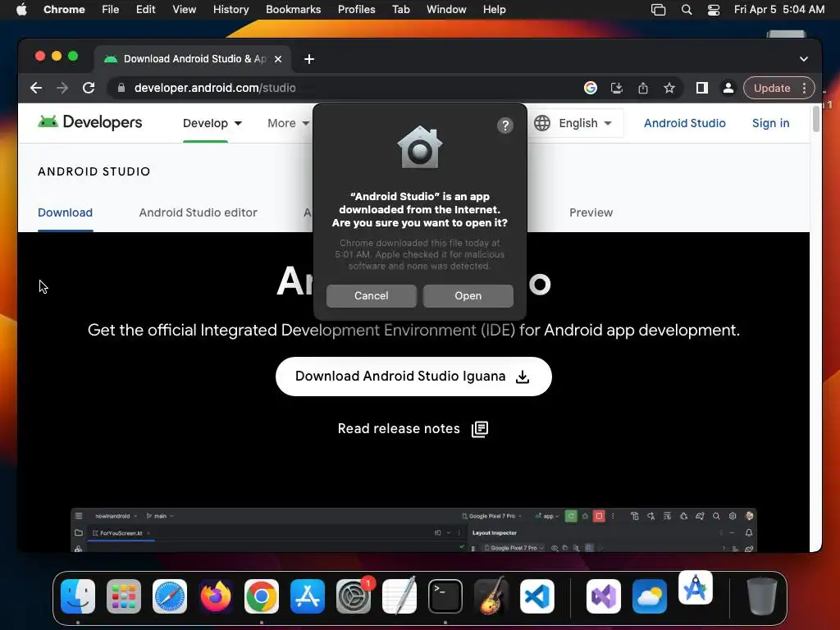
Task: Share this page icon
Action: (x=643, y=88)
